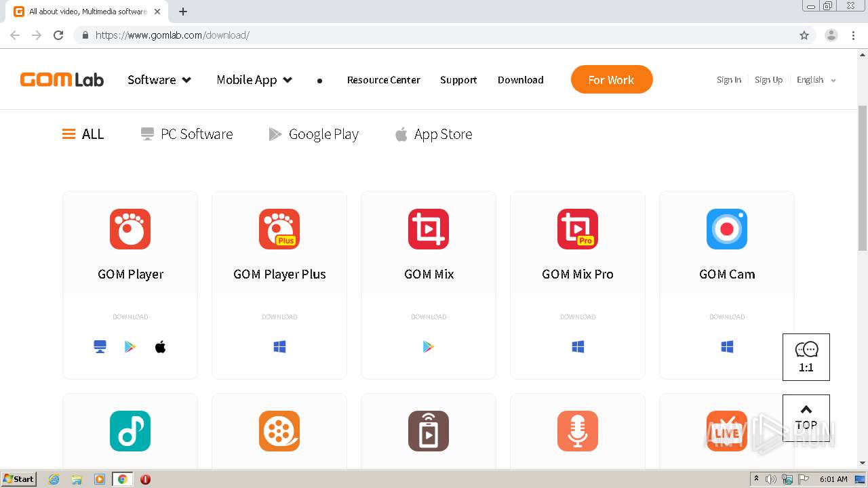Open the Download page in navigation
Screen dimensions: 868x488
[x=521, y=80]
